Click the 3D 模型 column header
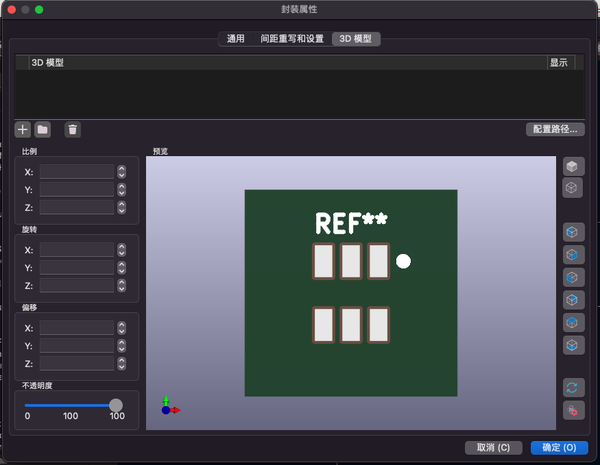The height and width of the screenshot is (465, 600). 288,62
